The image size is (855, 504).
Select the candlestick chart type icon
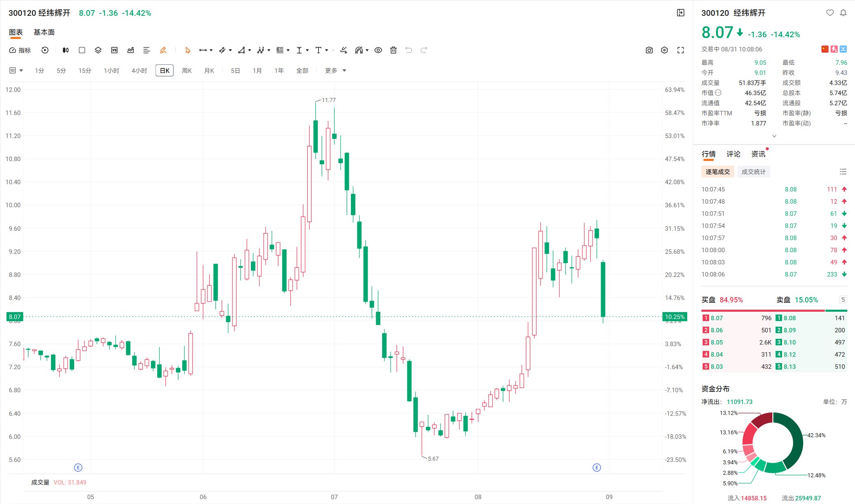(x=66, y=50)
